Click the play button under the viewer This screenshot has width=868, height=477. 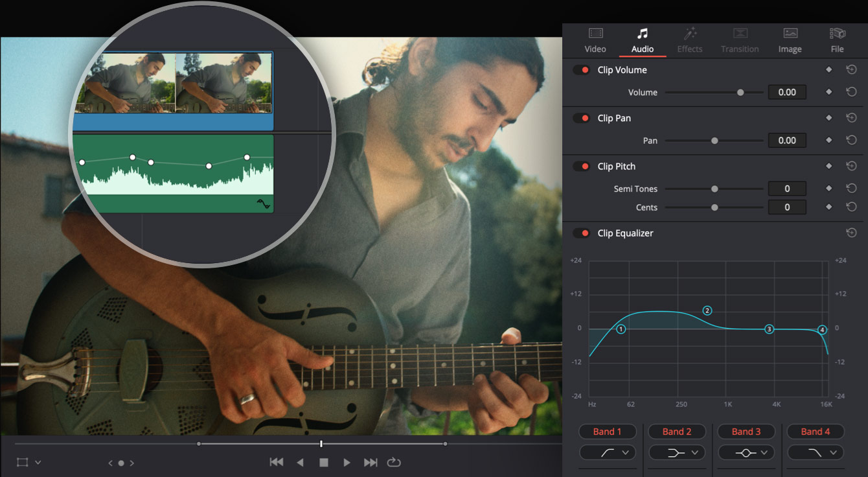pyautogui.click(x=347, y=462)
